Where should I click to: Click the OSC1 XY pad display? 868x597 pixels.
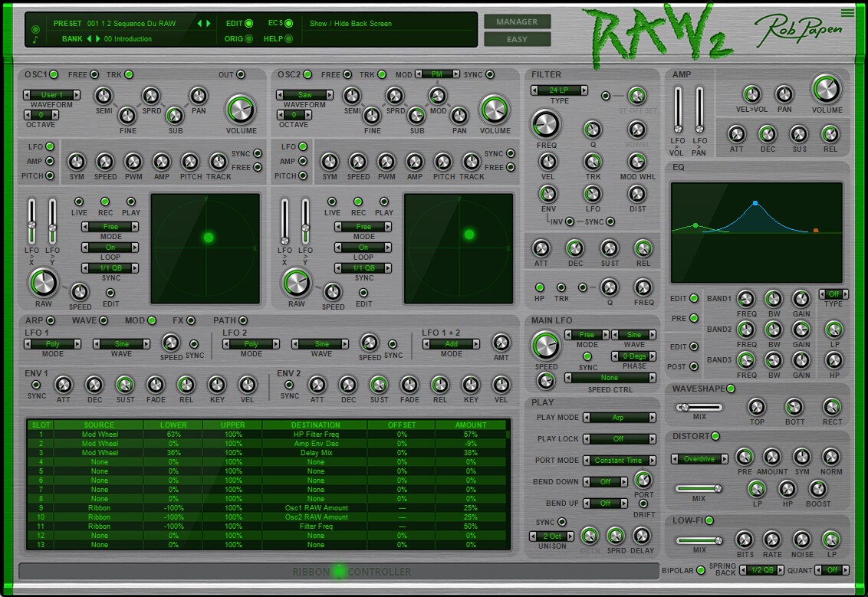tap(205, 248)
